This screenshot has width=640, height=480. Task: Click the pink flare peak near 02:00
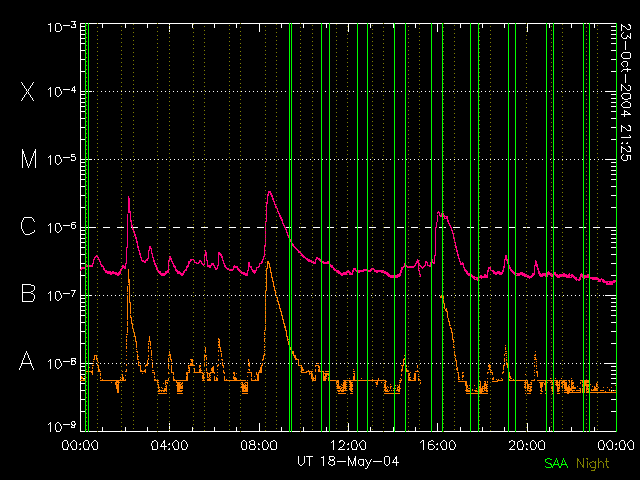click(x=129, y=198)
